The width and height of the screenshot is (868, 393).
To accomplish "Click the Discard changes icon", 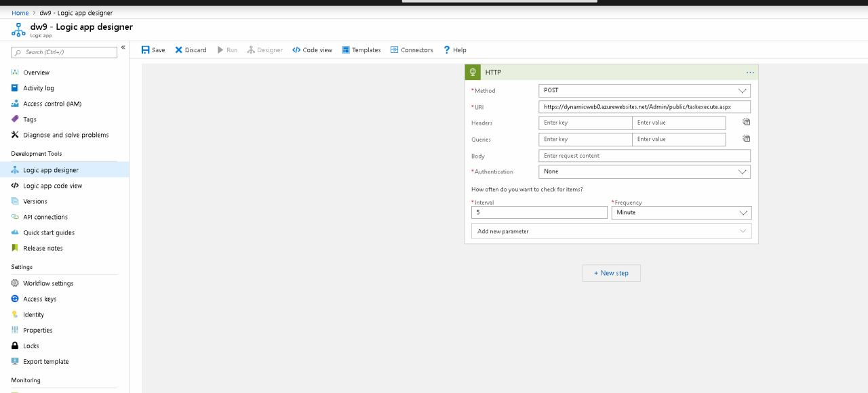I will pos(179,50).
